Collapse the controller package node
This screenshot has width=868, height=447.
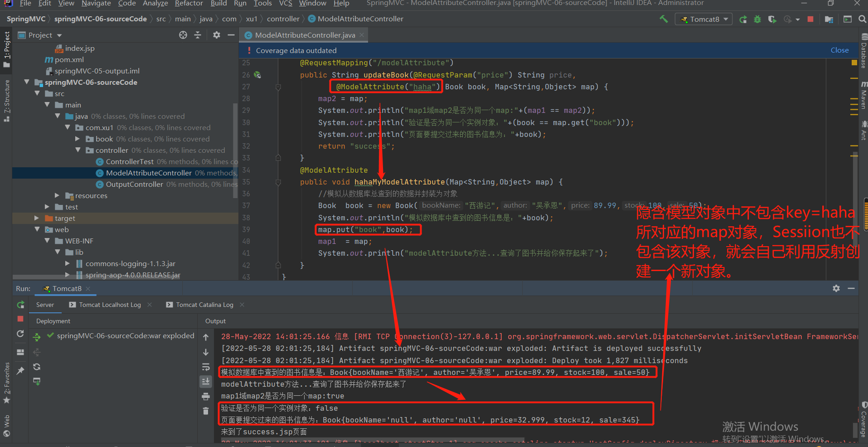coord(78,150)
